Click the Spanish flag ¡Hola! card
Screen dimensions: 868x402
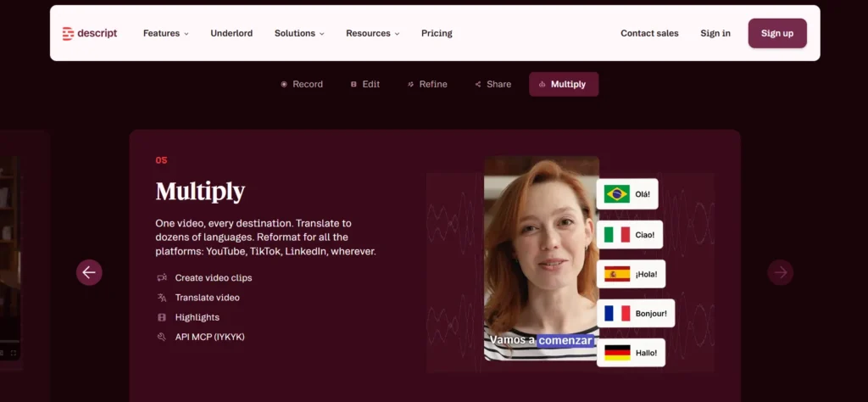[x=631, y=274]
